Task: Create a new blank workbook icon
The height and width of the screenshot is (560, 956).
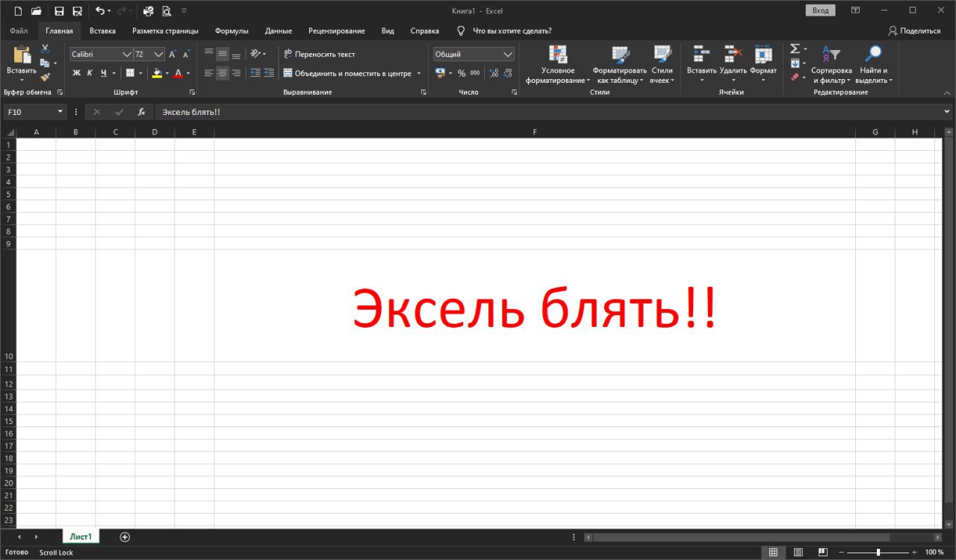Action: (18, 11)
